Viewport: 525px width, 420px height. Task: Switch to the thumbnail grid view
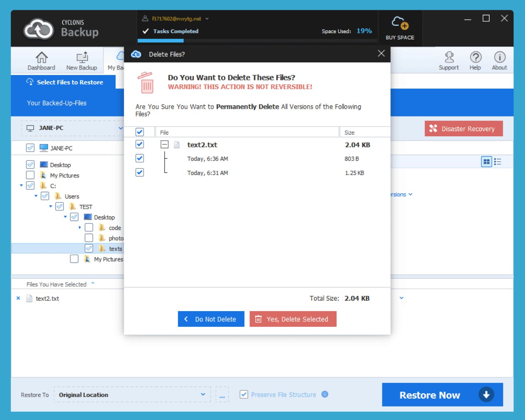[486, 162]
